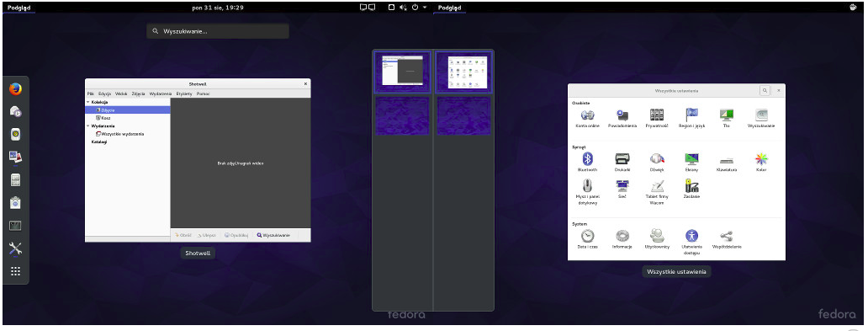
Task: Open Ekrany displays settings
Action: pyautogui.click(x=692, y=163)
